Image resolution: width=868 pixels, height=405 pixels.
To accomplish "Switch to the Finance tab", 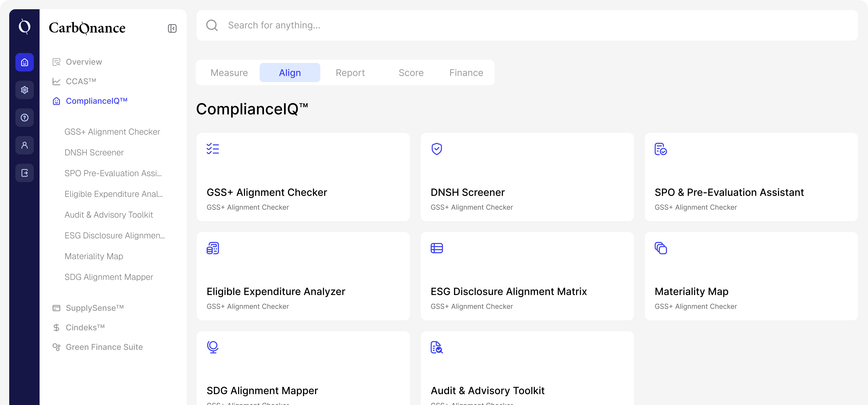I will [x=466, y=72].
